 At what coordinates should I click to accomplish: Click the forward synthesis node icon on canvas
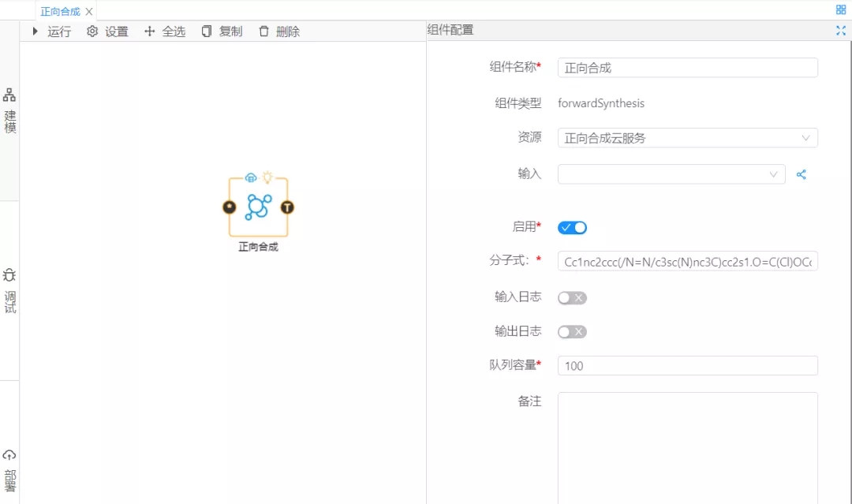point(258,207)
